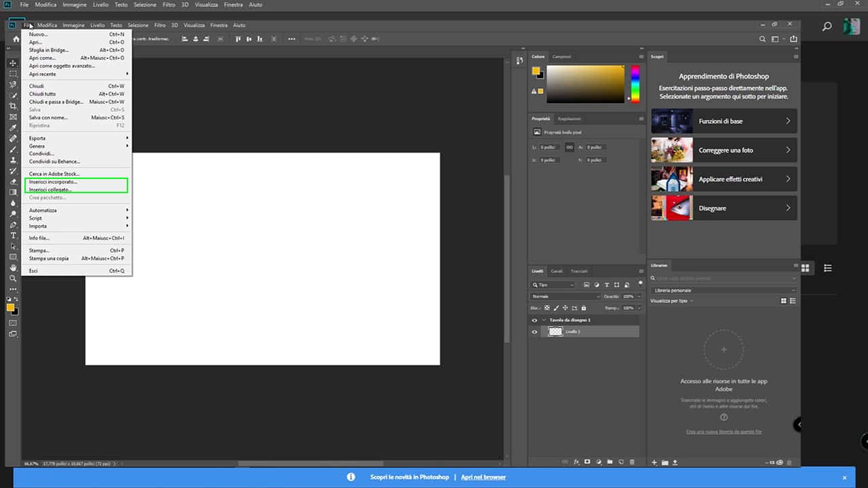Select the Livello 1 layer thumbnail
The height and width of the screenshot is (488, 868).
click(x=555, y=331)
